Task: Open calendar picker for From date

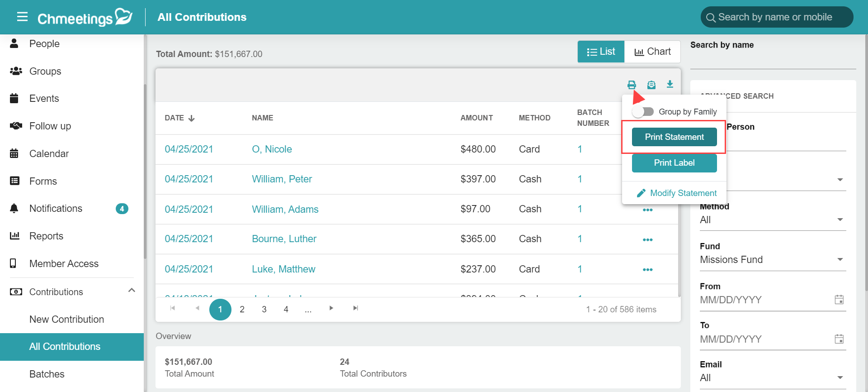Action: [839, 300]
